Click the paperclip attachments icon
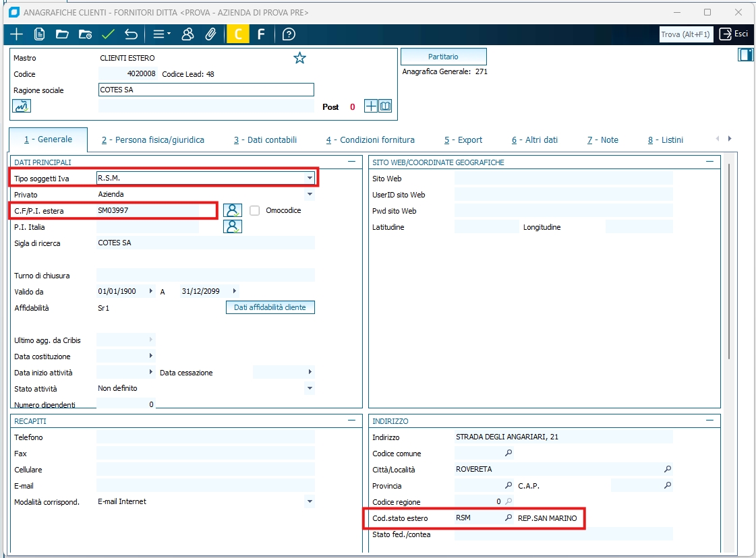This screenshot has width=756, height=558. pyautogui.click(x=210, y=34)
